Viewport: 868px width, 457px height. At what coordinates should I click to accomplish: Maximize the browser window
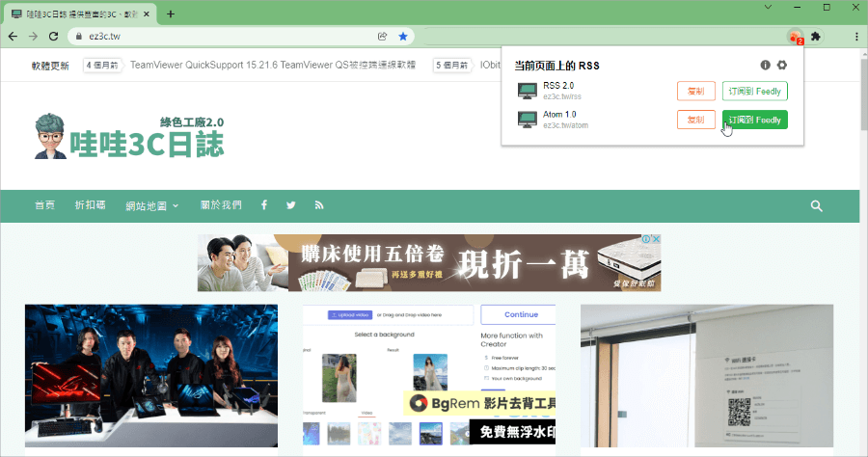click(827, 7)
